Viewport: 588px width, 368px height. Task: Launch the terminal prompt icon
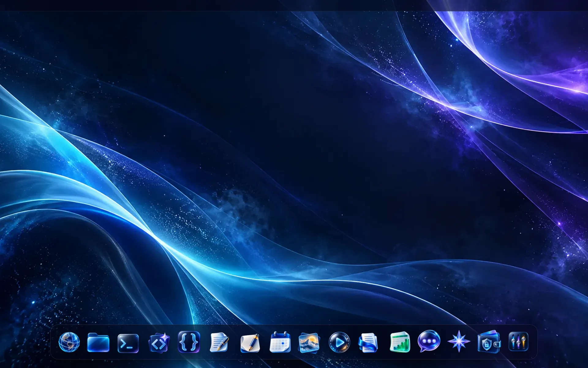pyautogui.click(x=128, y=343)
